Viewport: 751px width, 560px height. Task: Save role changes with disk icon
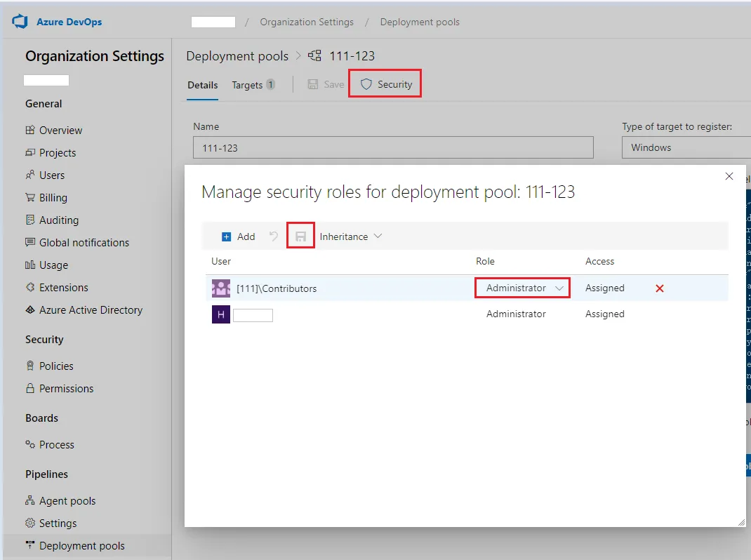300,236
